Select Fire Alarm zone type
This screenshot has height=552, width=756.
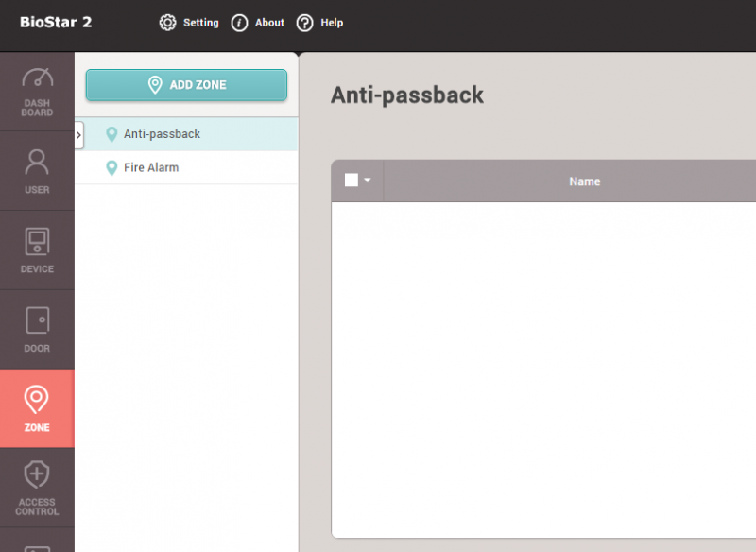click(151, 167)
